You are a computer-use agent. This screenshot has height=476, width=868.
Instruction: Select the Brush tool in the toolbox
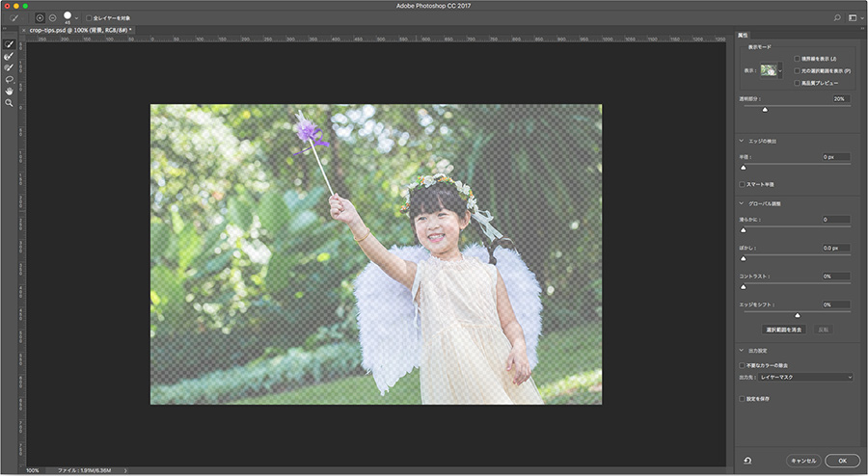[x=9, y=68]
